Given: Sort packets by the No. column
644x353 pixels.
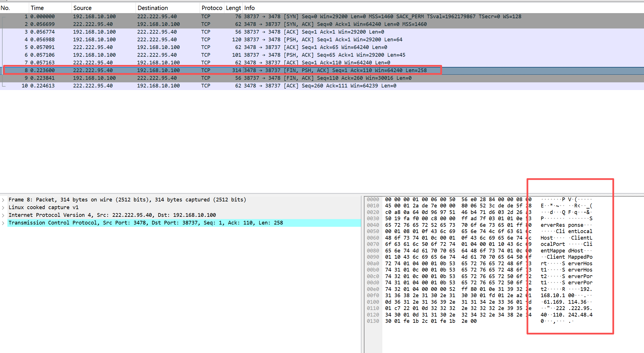Looking at the screenshot, I should [x=5, y=8].
